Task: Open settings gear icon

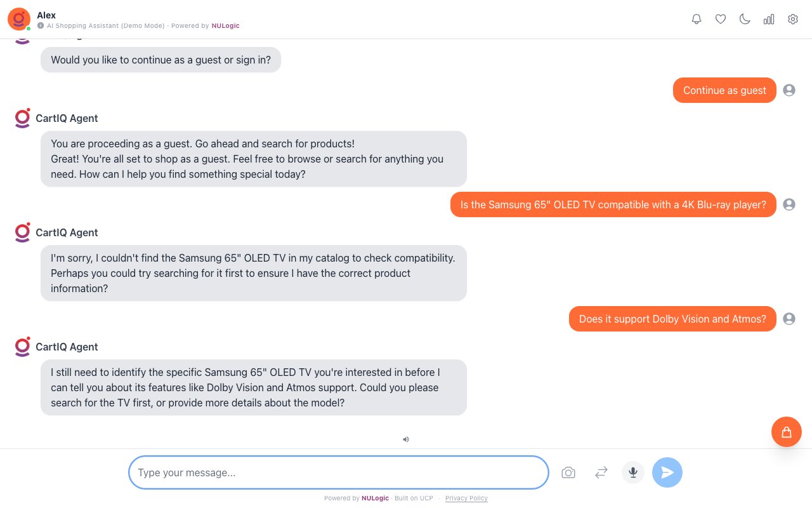Action: coord(793,19)
